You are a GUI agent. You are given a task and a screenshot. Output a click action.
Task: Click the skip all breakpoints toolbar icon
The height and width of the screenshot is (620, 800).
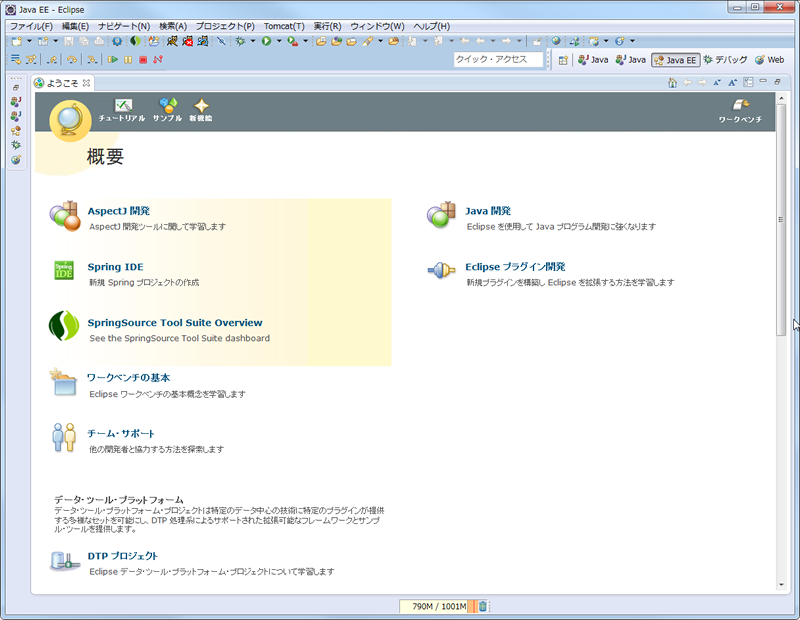[221, 41]
